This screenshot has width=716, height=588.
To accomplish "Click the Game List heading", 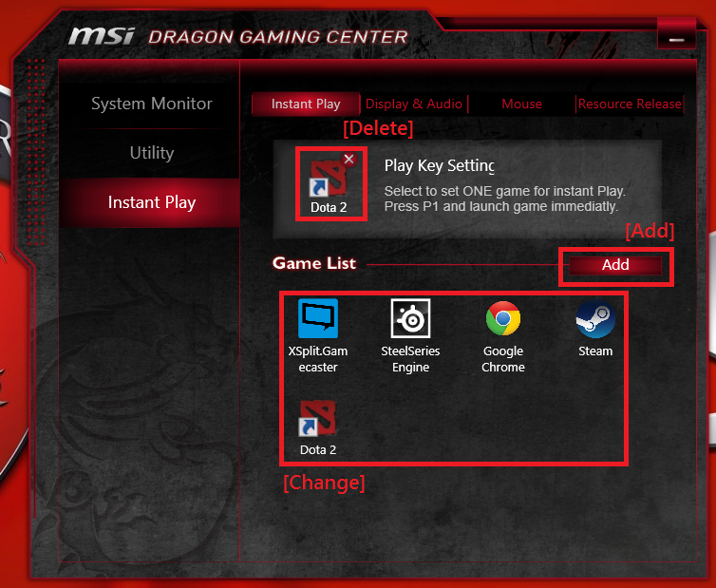I will coord(314,263).
